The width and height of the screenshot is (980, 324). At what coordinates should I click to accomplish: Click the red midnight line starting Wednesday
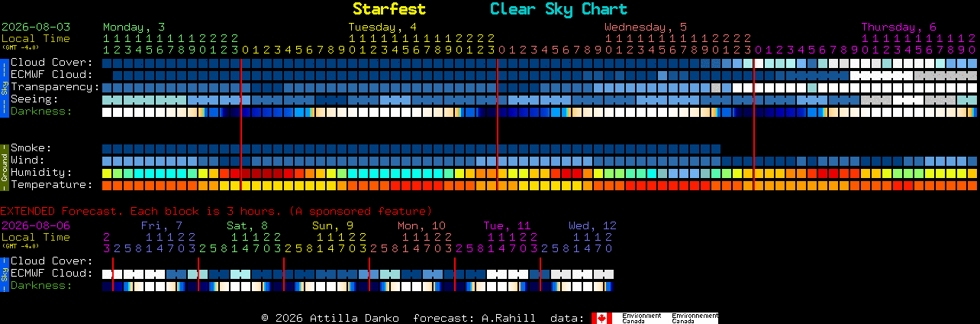pyautogui.click(x=498, y=124)
